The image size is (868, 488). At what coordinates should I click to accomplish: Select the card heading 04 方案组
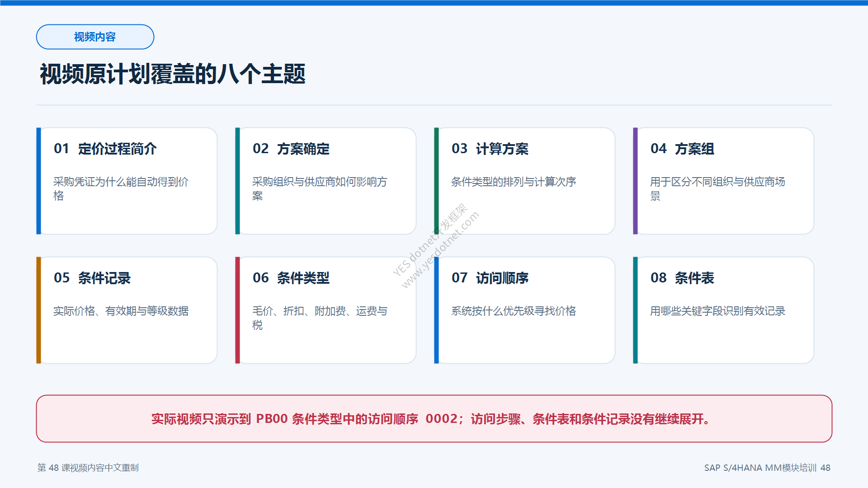[x=683, y=149]
